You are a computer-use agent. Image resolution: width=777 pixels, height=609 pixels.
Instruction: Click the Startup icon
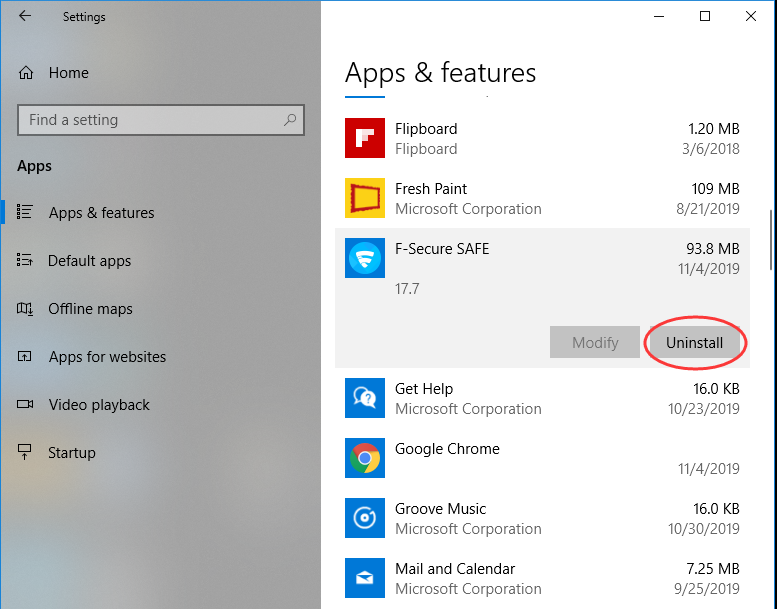24,452
